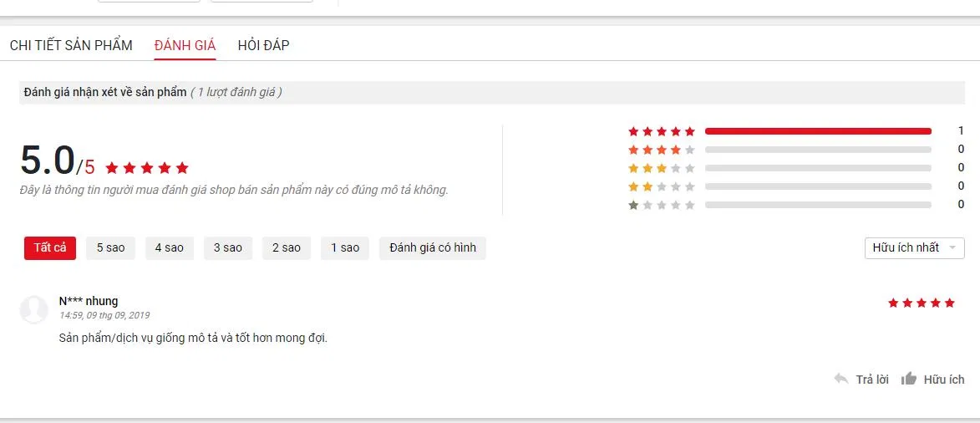Filter reviews by '5 sao'
The height and width of the screenshot is (423, 980).
point(110,247)
